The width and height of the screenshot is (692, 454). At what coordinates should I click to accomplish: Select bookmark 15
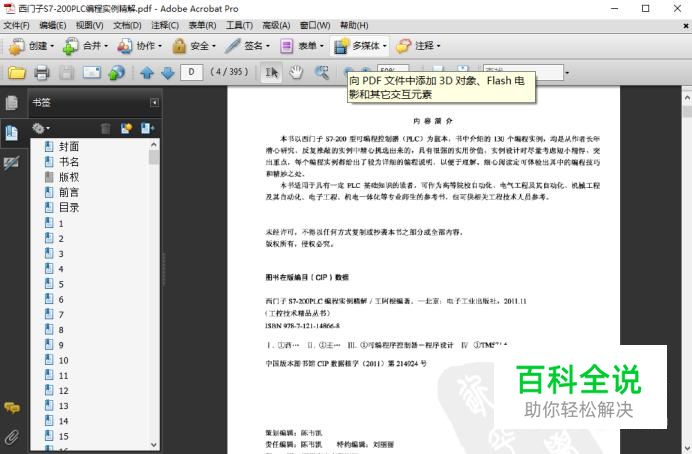pyautogui.click(x=64, y=436)
